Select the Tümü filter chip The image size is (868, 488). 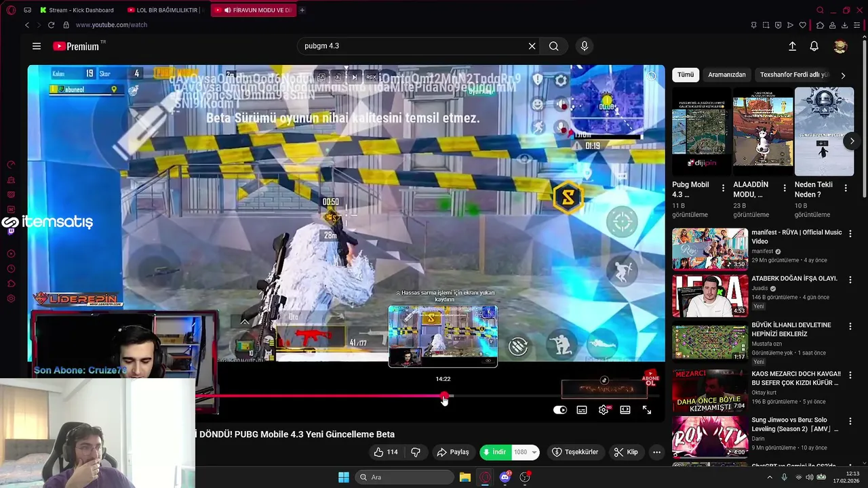686,75
